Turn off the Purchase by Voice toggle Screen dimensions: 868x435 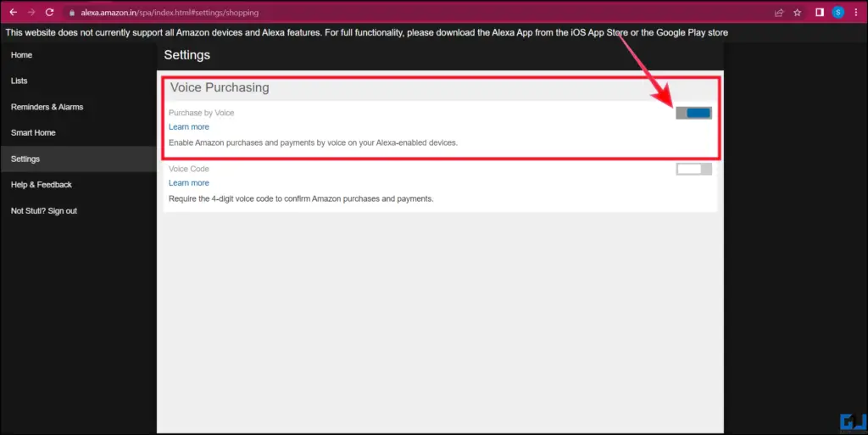(x=693, y=113)
